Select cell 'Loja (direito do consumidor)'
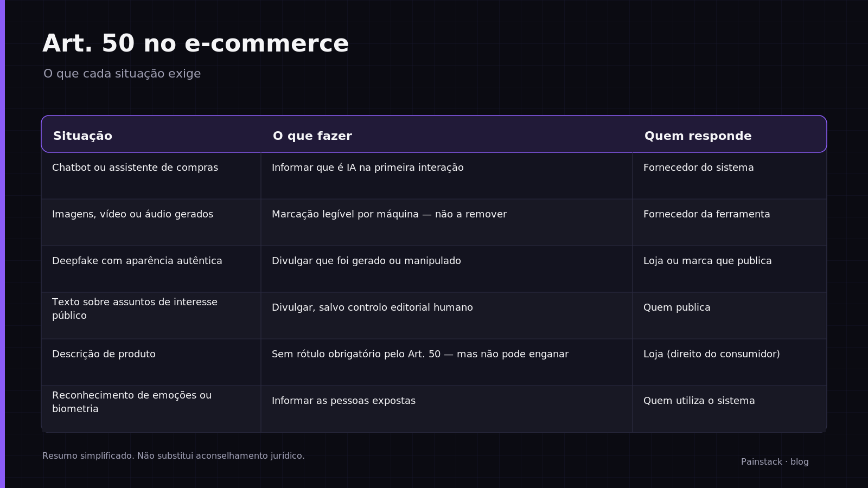Image resolution: width=868 pixels, height=488 pixels. (730, 362)
